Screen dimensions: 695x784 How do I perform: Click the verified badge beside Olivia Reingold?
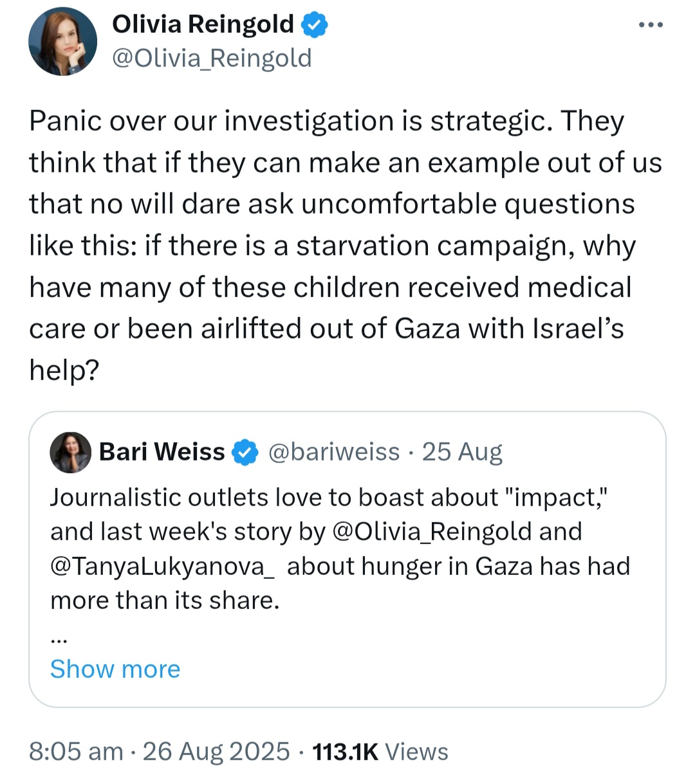(x=315, y=25)
